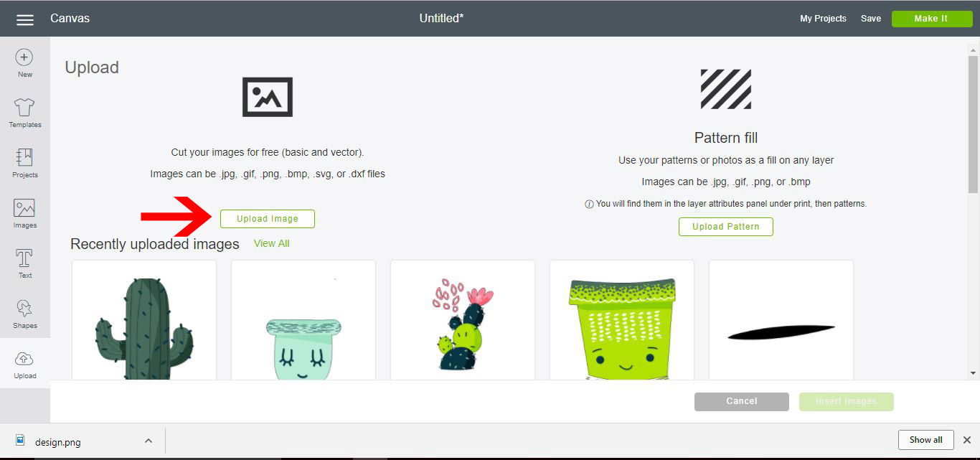Viewport: 980px width, 460px height.
Task: Select the Upload sidebar icon
Action: coord(24,365)
